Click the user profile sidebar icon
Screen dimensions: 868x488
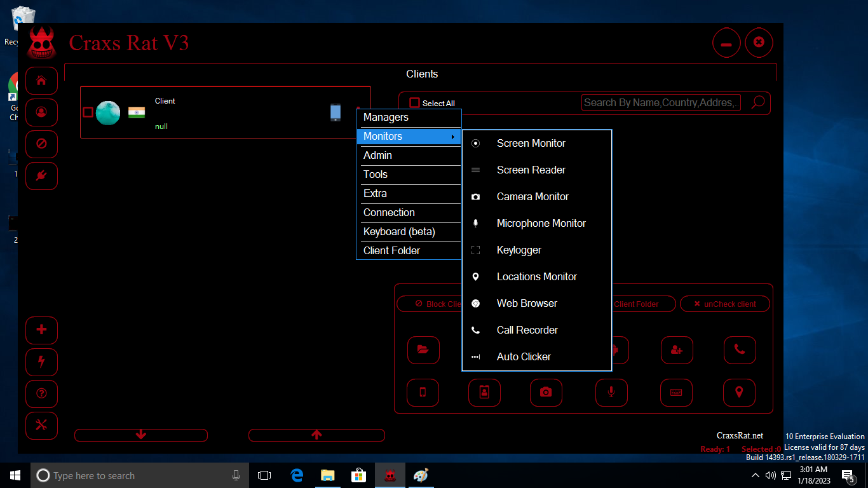point(41,112)
